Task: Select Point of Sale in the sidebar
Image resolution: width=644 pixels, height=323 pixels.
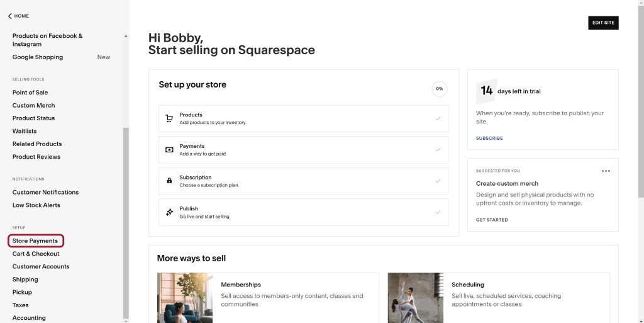Action: [30, 93]
